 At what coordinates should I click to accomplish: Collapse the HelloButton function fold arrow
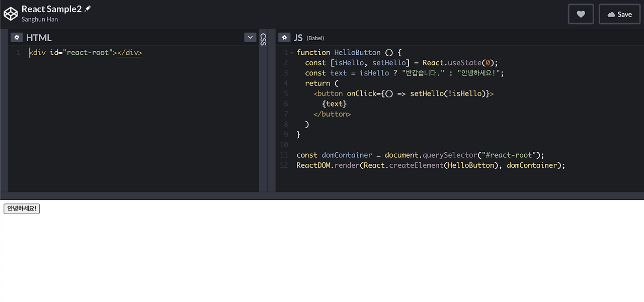292,53
